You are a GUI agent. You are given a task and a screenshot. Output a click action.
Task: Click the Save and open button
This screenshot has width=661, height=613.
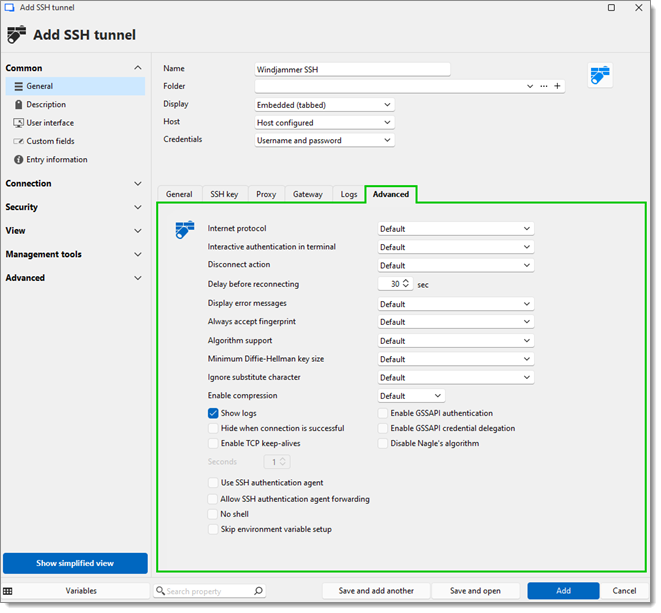(x=476, y=591)
